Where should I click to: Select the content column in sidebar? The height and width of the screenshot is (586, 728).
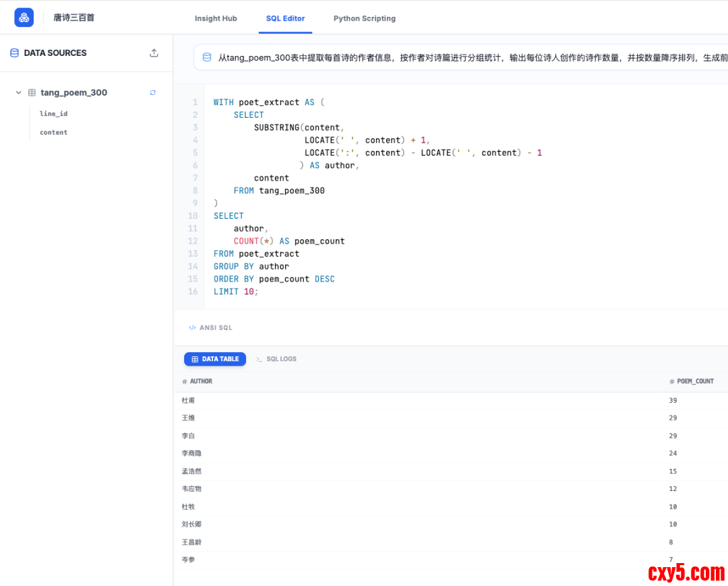click(54, 133)
